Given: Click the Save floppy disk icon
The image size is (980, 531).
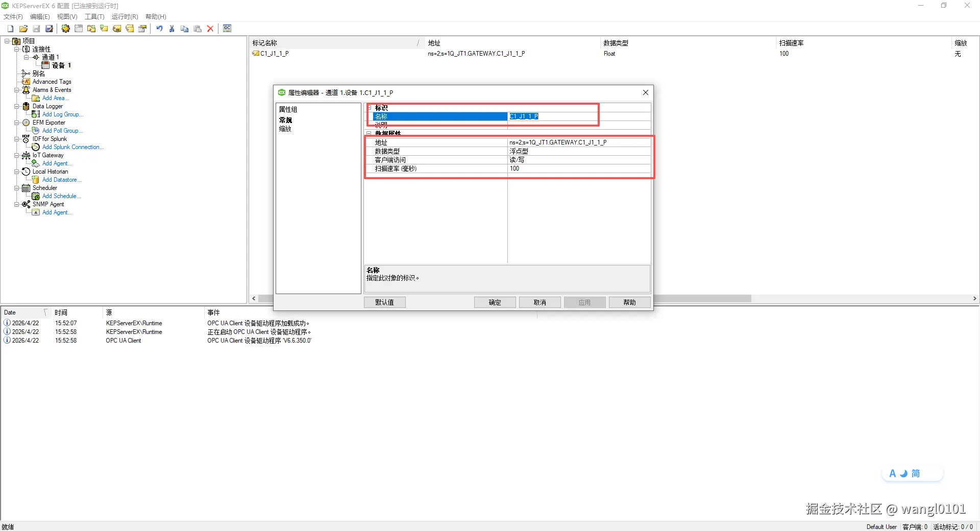Looking at the screenshot, I should 36,29.
